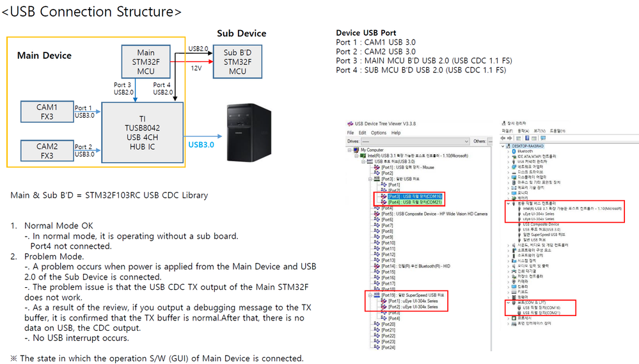
Task: Open Help menu in USB Device Tree Viewer
Action: click(x=396, y=133)
